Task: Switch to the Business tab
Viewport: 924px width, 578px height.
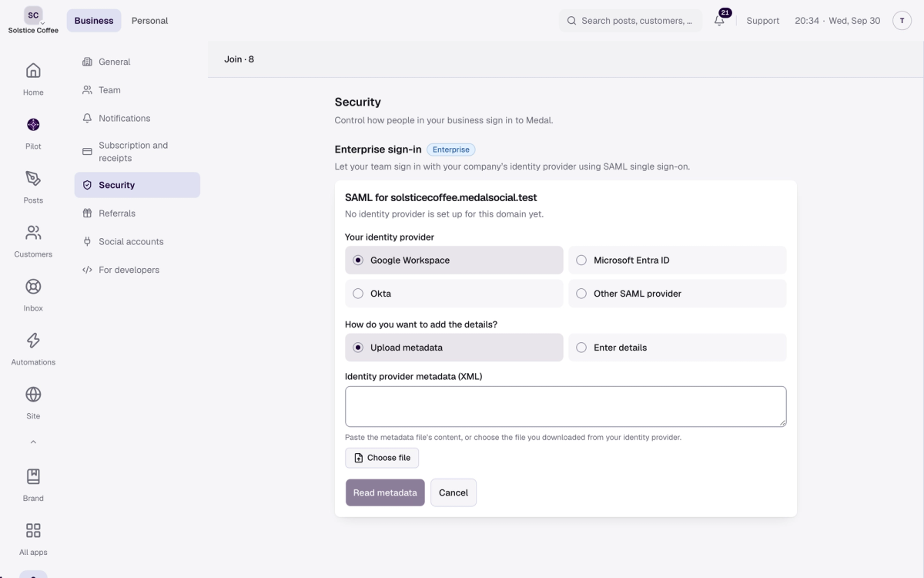Action: (94, 21)
